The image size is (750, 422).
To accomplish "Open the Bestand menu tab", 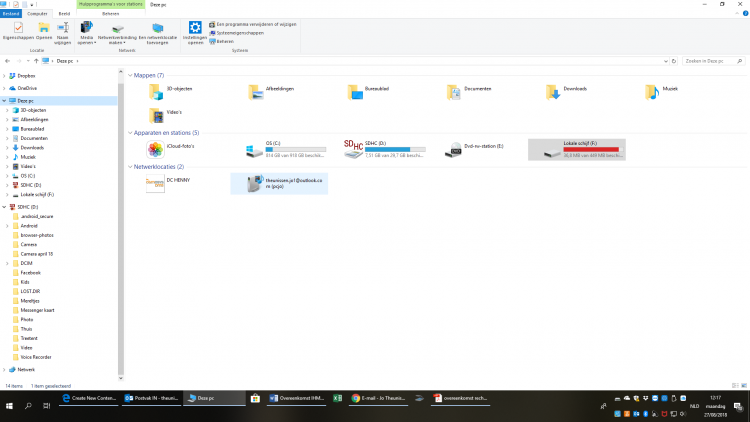I will (x=10, y=13).
